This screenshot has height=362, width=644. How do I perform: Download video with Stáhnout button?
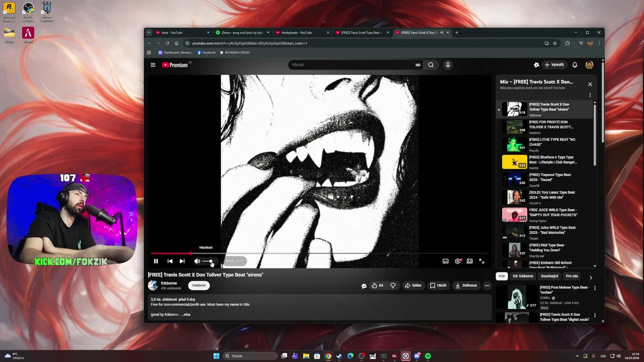click(466, 286)
